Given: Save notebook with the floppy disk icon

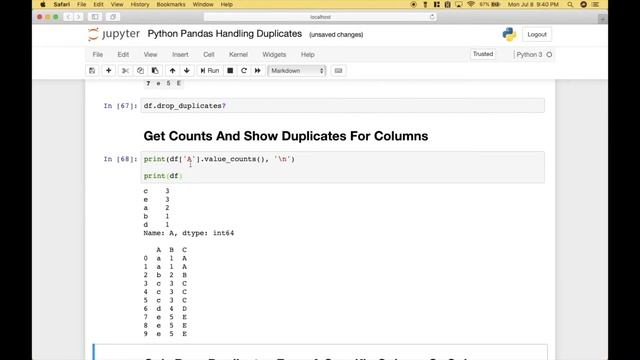Looking at the screenshot, I should 92,71.
